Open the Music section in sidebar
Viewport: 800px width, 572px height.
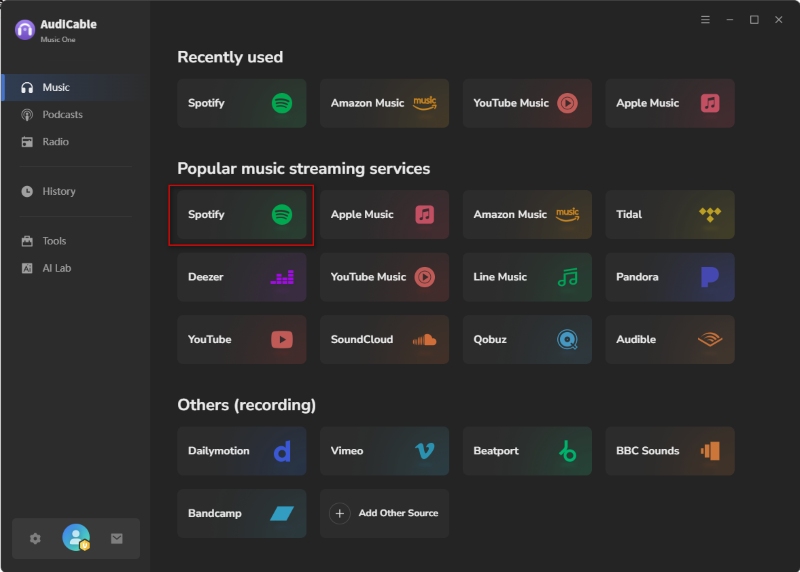tap(76, 87)
